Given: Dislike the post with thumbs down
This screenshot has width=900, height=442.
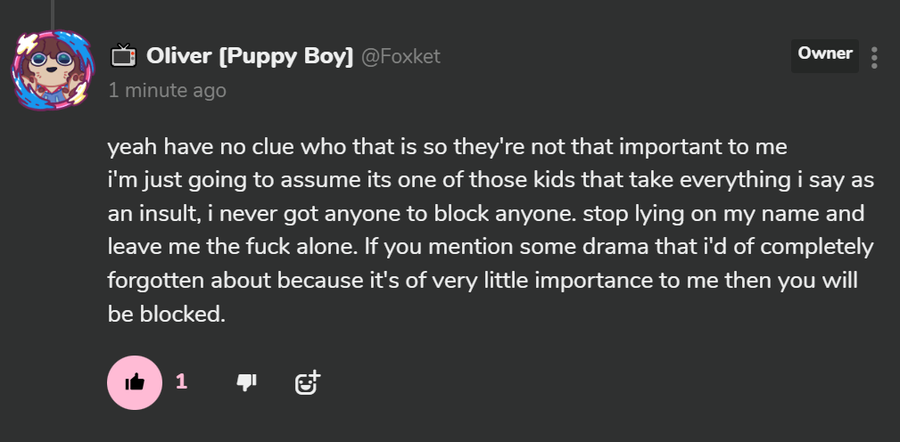Looking at the screenshot, I should 246,382.
